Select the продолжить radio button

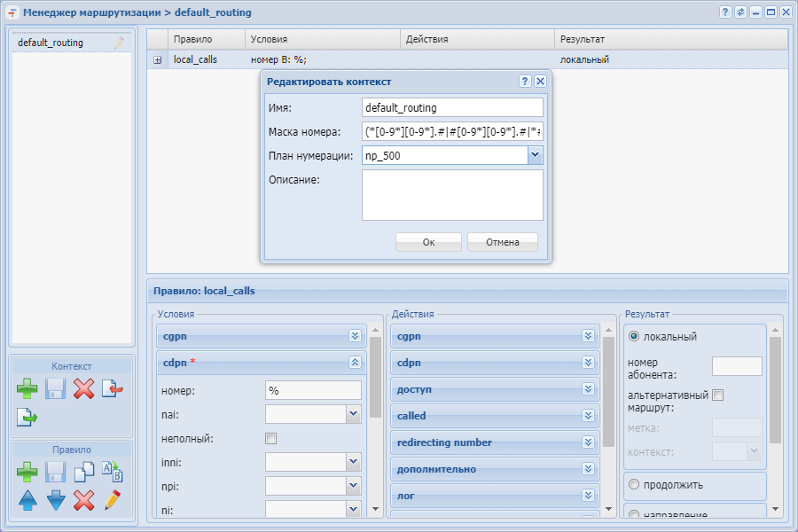[x=634, y=485]
